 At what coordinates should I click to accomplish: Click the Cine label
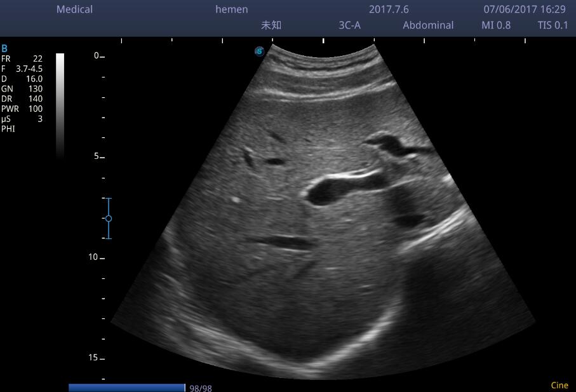pyautogui.click(x=559, y=385)
